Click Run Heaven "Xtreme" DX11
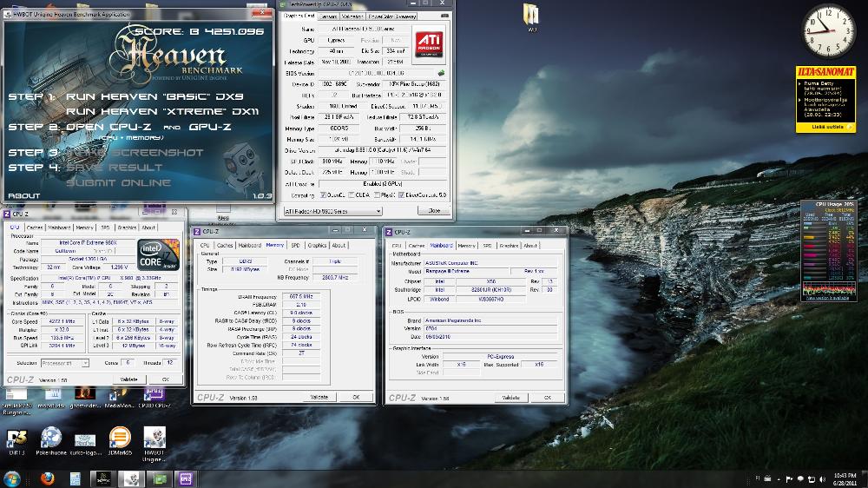 click(162, 111)
